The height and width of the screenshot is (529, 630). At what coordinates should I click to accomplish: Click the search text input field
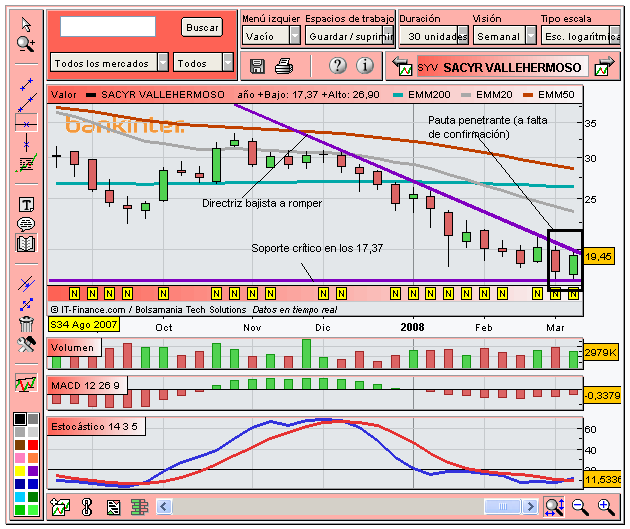click(108, 27)
